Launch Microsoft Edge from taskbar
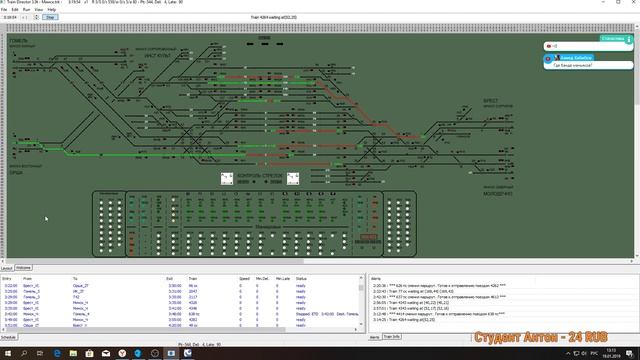Screen dimensions: 640x360 click(57, 353)
